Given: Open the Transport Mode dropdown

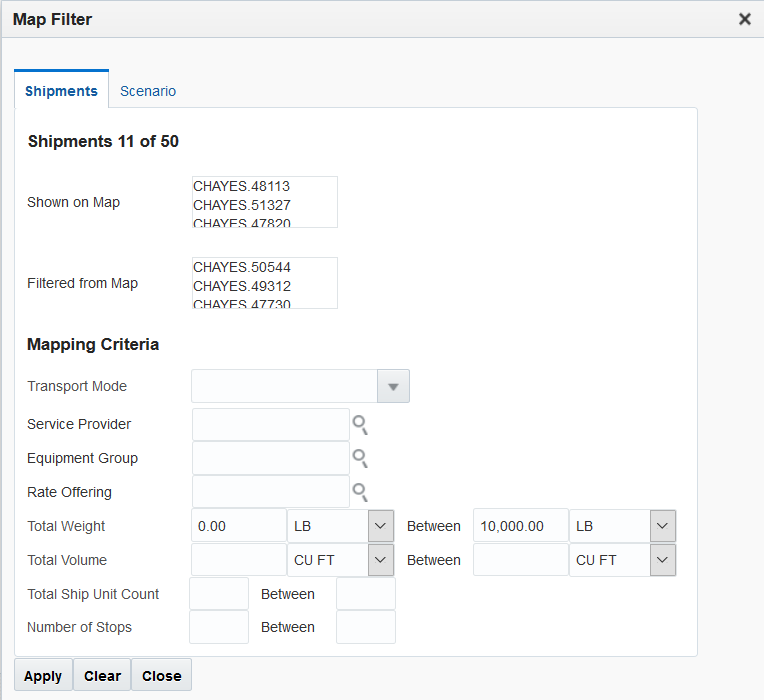Looking at the screenshot, I should pos(393,386).
